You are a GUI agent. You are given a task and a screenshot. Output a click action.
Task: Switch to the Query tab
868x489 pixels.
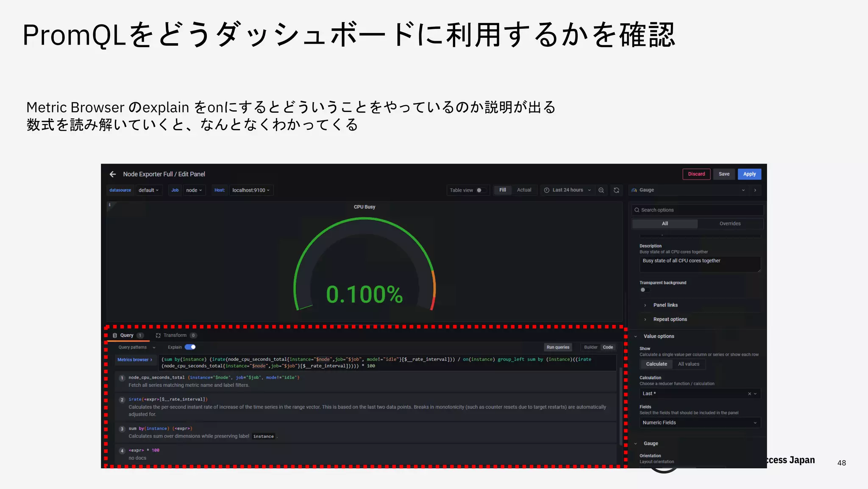tap(128, 335)
